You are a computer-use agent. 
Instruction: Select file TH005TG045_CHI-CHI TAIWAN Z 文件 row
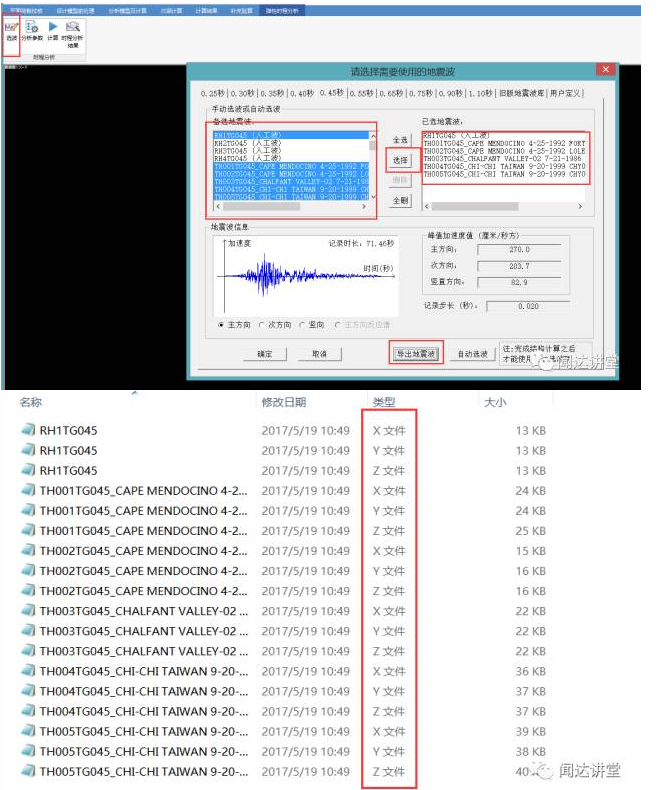[285, 771]
